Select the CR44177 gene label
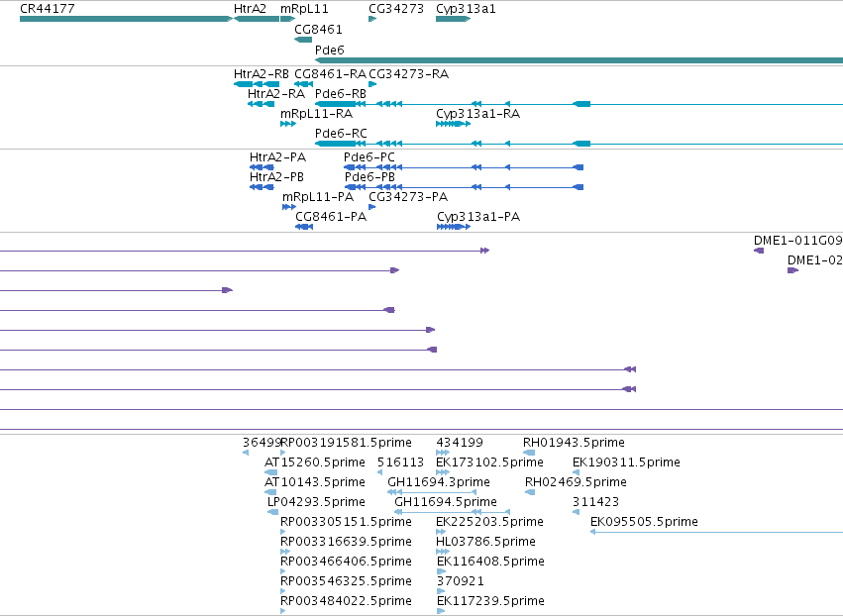 48,9
